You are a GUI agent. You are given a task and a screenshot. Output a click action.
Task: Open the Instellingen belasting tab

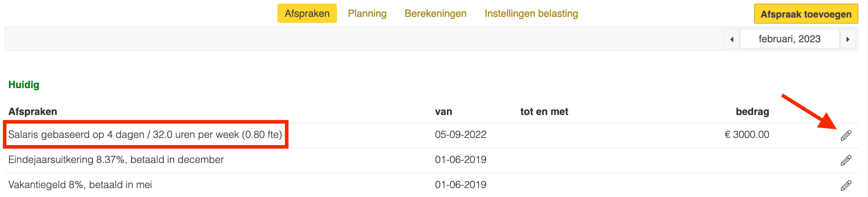pyautogui.click(x=531, y=14)
